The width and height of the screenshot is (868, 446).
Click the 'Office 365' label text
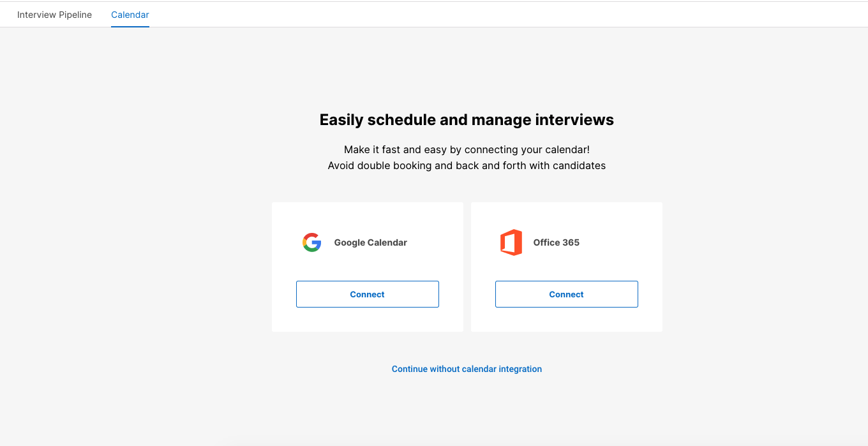click(557, 242)
